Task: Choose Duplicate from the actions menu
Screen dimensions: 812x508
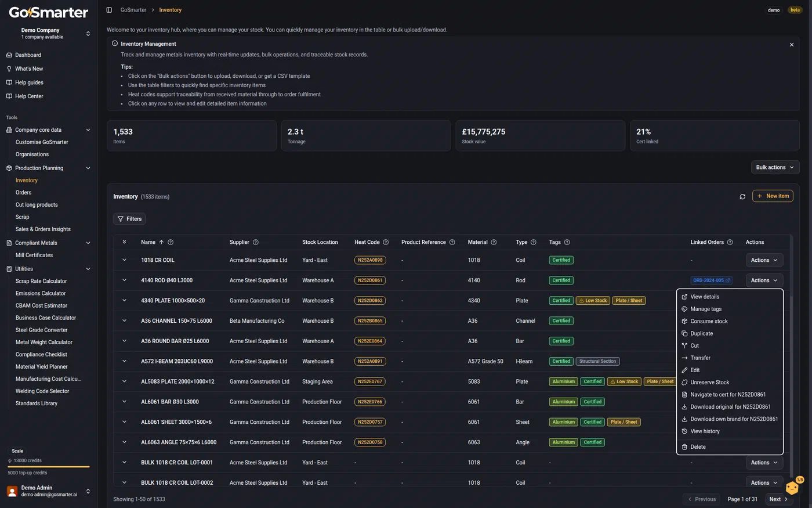Action: pyautogui.click(x=730, y=333)
